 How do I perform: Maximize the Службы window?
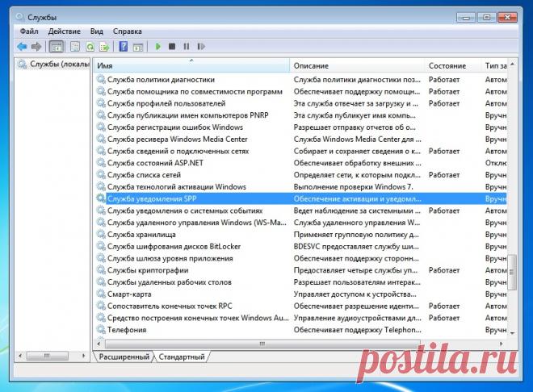tap(486, 17)
